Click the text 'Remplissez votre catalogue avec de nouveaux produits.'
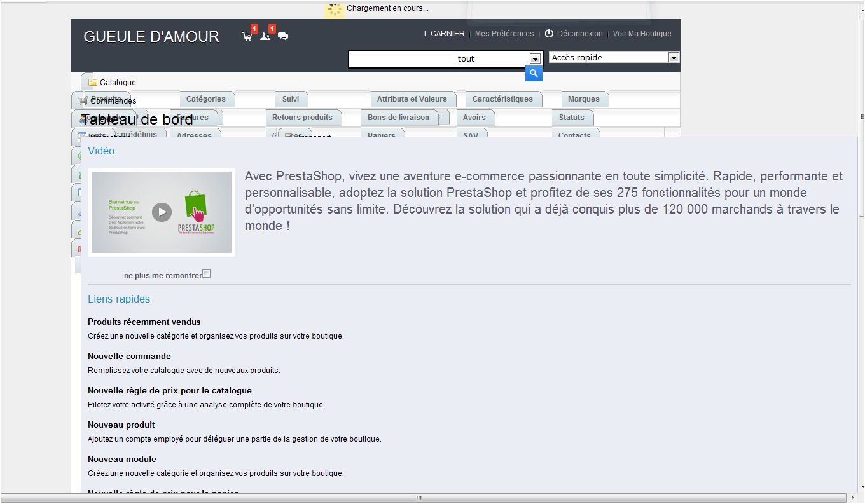Screen dimensions: 865x504 (x=184, y=371)
